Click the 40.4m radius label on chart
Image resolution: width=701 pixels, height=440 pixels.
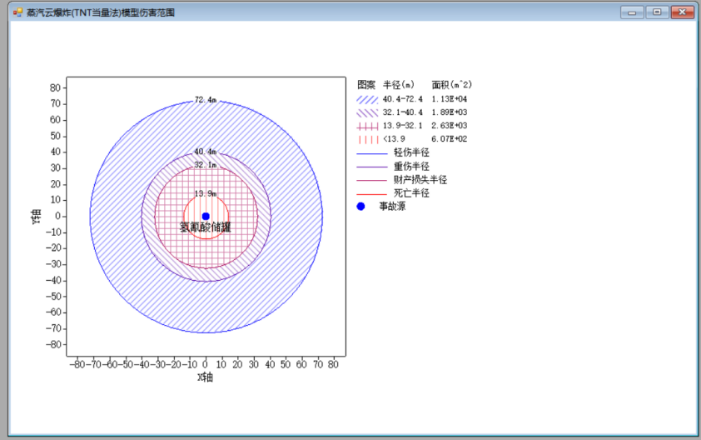206,152
